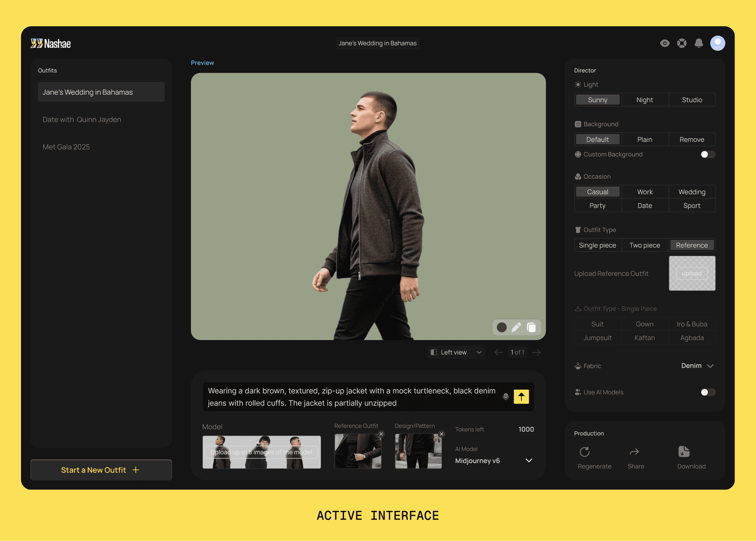Viewport: 756px width, 541px height.
Task: Expand the AI Model Midjourney v6 dropdown
Action: click(494, 461)
